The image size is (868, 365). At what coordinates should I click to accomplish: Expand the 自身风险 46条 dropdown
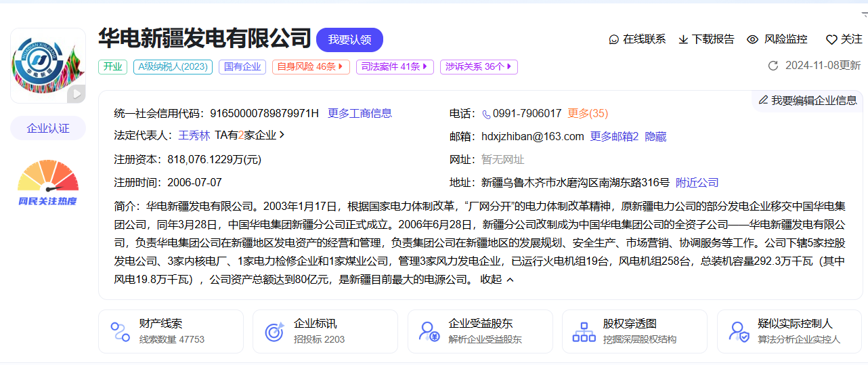(x=311, y=66)
